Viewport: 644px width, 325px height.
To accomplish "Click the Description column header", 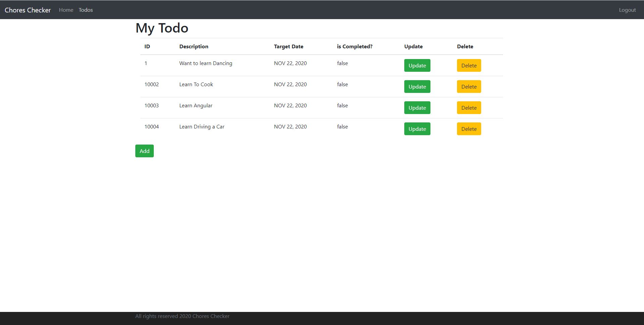I will click(194, 47).
